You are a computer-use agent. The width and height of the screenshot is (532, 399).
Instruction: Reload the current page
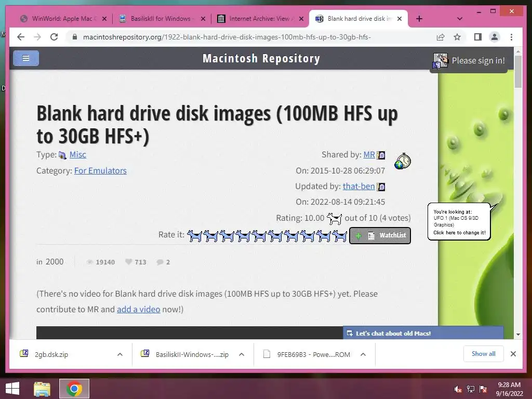pos(54,37)
